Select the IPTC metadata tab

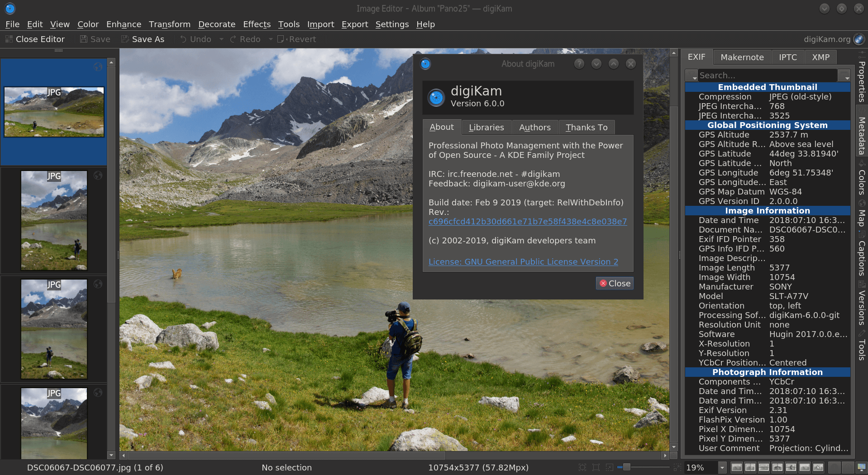pyautogui.click(x=788, y=57)
